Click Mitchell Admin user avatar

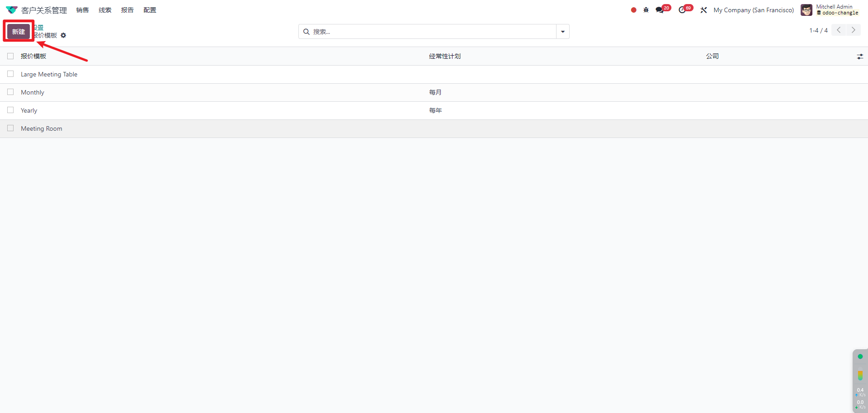click(806, 10)
